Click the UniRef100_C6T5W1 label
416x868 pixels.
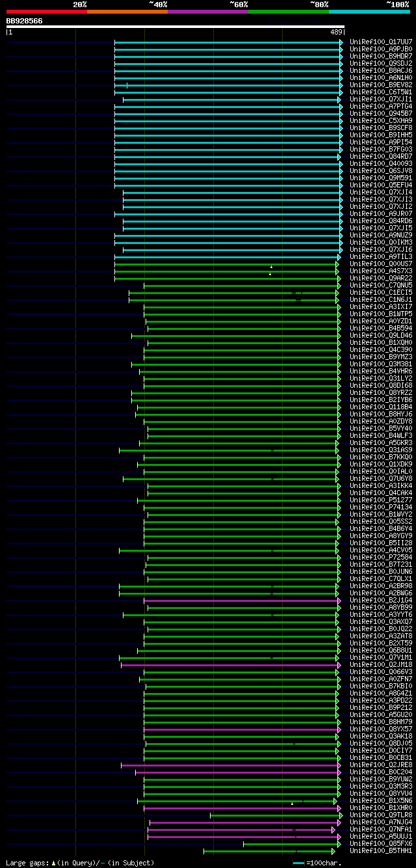click(x=381, y=92)
